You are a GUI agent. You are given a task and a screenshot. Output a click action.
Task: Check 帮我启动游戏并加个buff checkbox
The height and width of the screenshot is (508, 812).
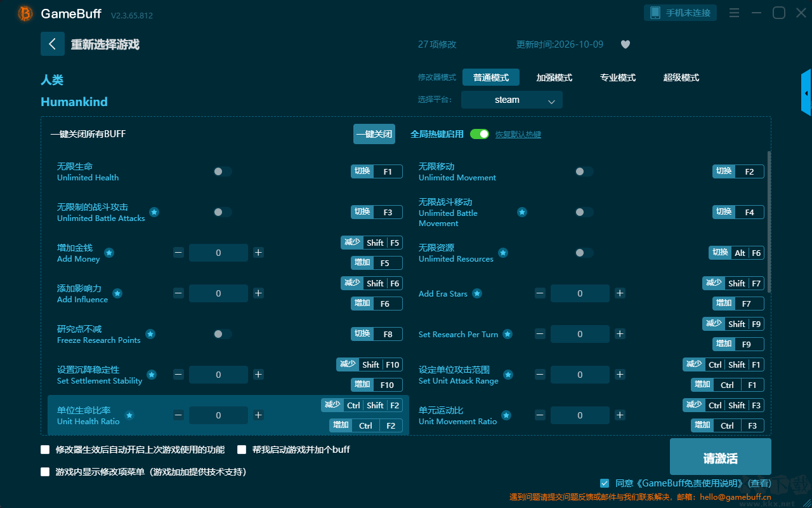242,450
